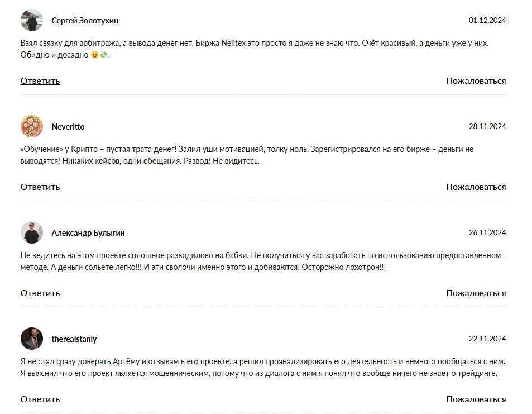Open Александр Булыгин's profile avatar
This screenshot has width=532, height=414.
[32, 232]
